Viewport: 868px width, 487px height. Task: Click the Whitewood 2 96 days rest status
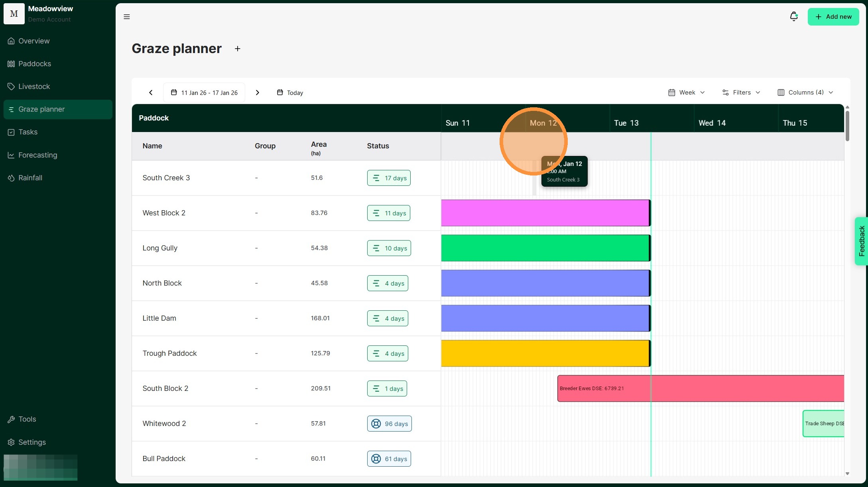pos(389,424)
